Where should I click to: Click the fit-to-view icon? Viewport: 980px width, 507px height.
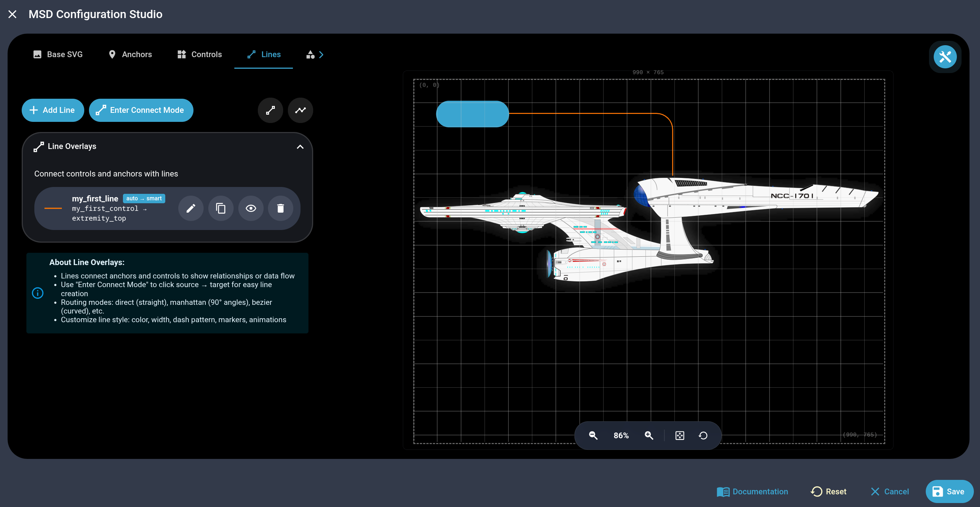(x=680, y=435)
